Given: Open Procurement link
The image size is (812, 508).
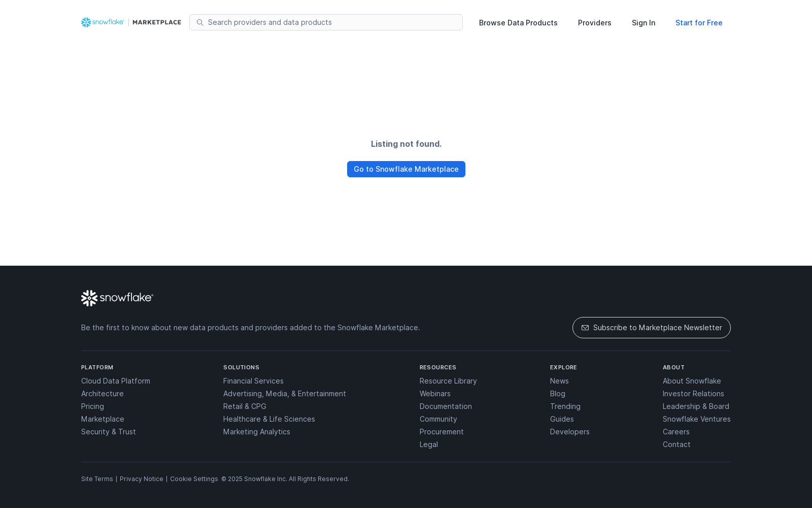Looking at the screenshot, I should pos(442,432).
